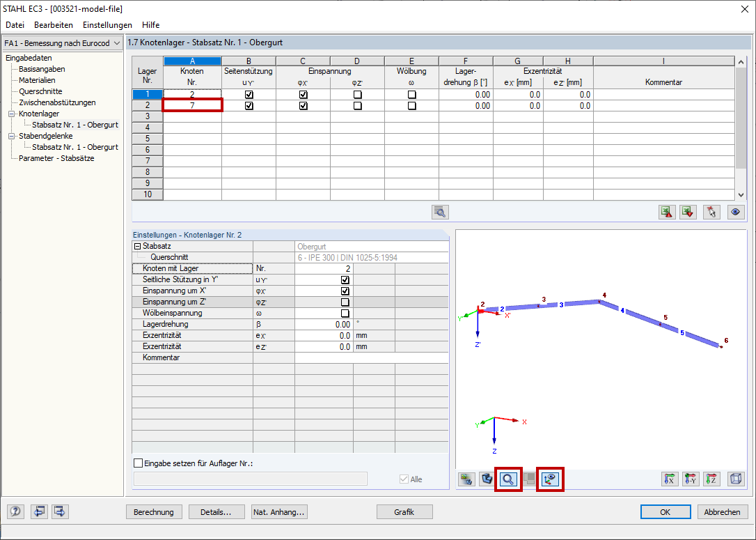Open the help dialog icon
The image size is (756, 540).
(15, 511)
